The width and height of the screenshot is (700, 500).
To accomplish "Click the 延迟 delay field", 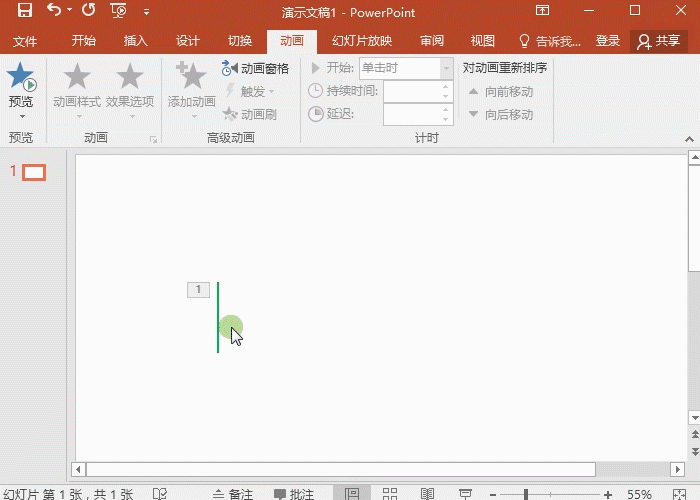I will click(x=412, y=114).
